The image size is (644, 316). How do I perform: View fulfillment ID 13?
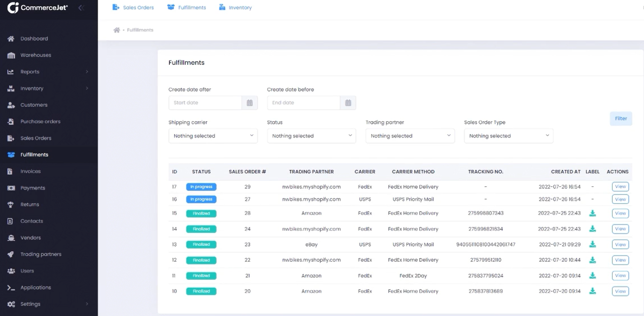[x=620, y=244]
